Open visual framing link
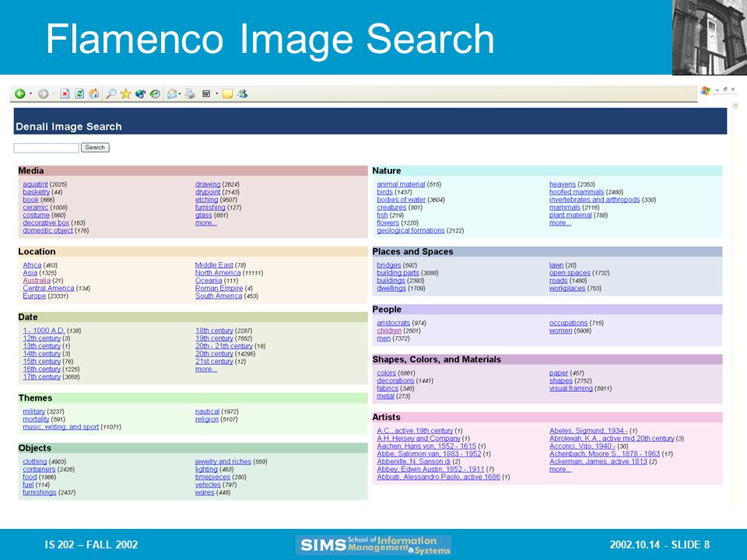This screenshot has height=560, width=747. point(570,388)
